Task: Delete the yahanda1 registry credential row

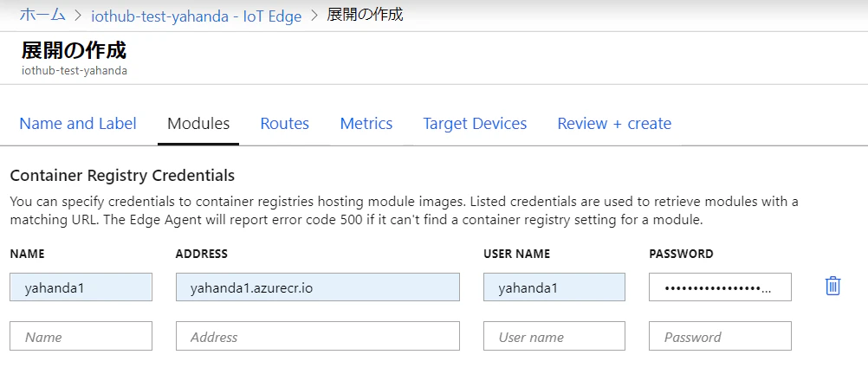Action: pyautogui.click(x=832, y=286)
